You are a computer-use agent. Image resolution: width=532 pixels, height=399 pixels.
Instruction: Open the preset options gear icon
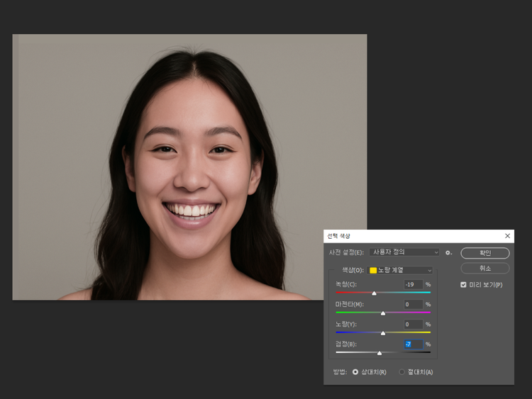448,252
